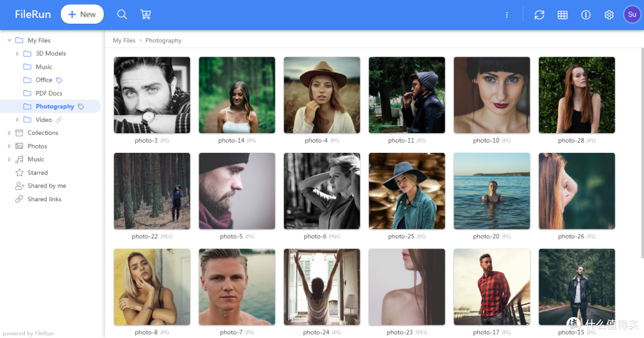Click the FileRun logo text
644x338 pixels.
33,14
